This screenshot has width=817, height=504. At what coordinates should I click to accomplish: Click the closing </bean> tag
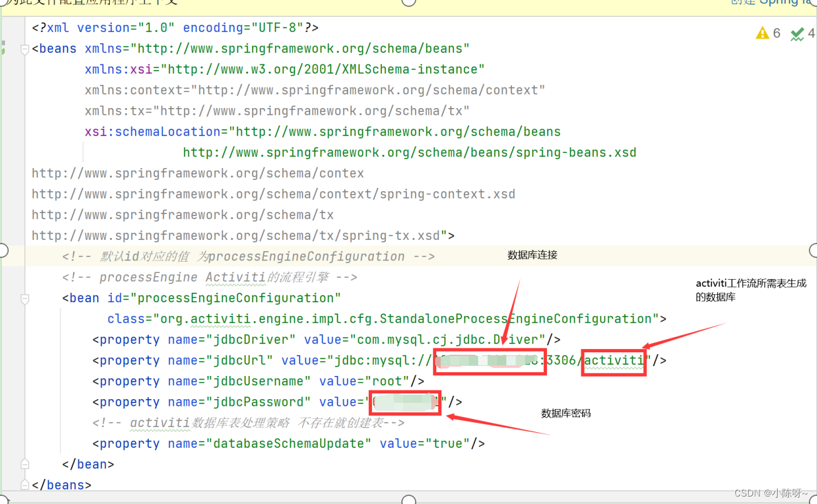pos(88,464)
